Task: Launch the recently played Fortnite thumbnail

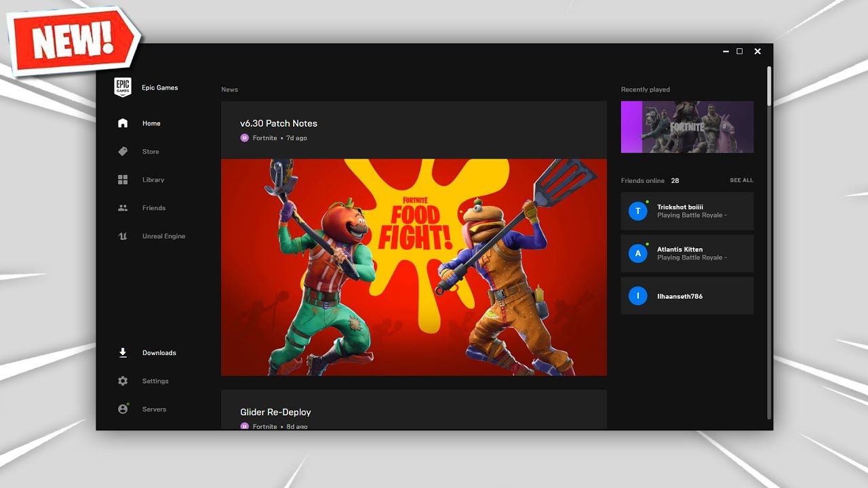Action: point(687,127)
